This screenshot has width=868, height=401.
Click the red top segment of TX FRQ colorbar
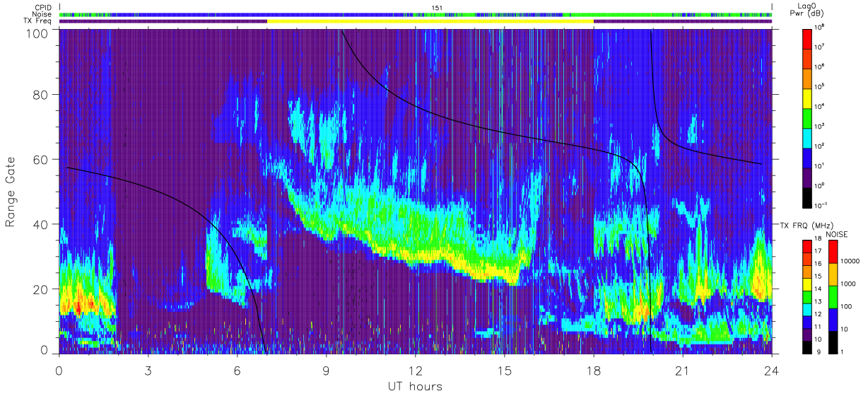click(807, 246)
